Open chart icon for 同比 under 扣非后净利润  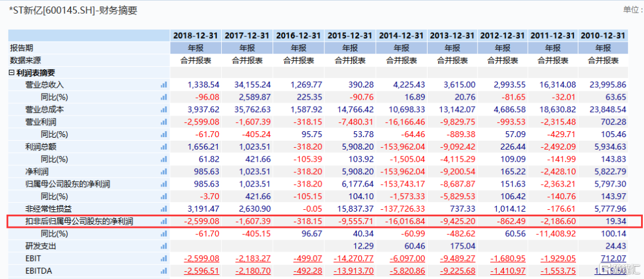click(164, 234)
